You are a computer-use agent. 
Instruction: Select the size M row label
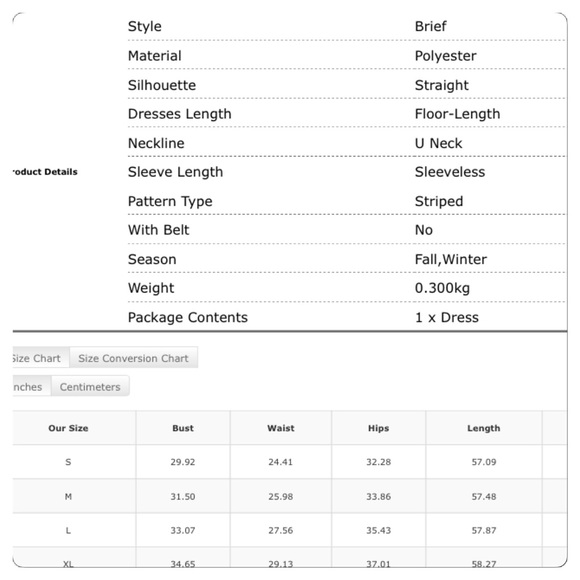[x=68, y=496]
